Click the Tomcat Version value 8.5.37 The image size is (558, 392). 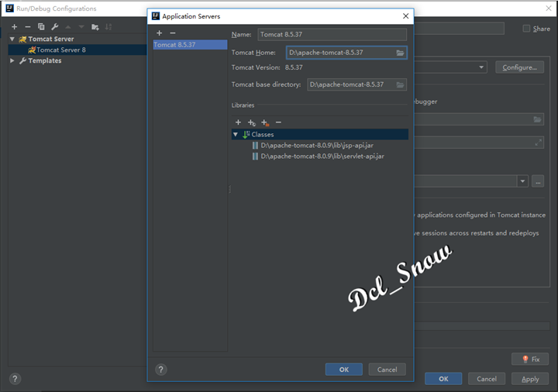point(294,67)
